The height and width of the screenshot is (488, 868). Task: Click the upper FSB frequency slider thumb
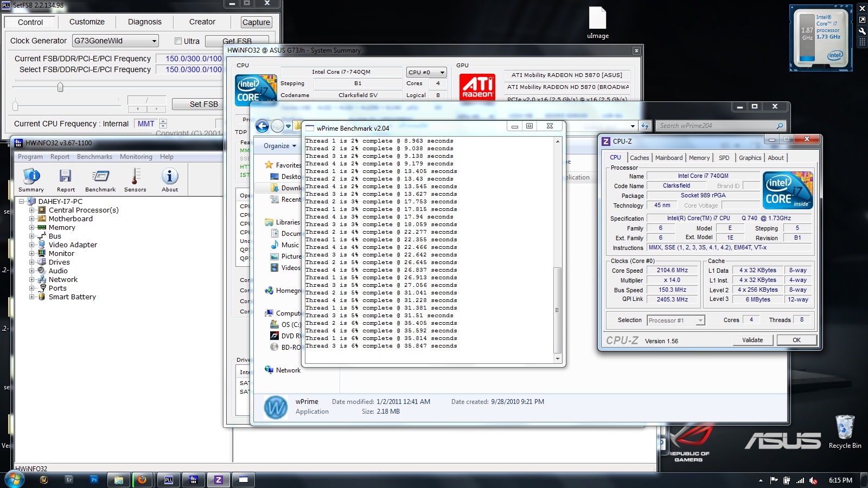[60, 87]
